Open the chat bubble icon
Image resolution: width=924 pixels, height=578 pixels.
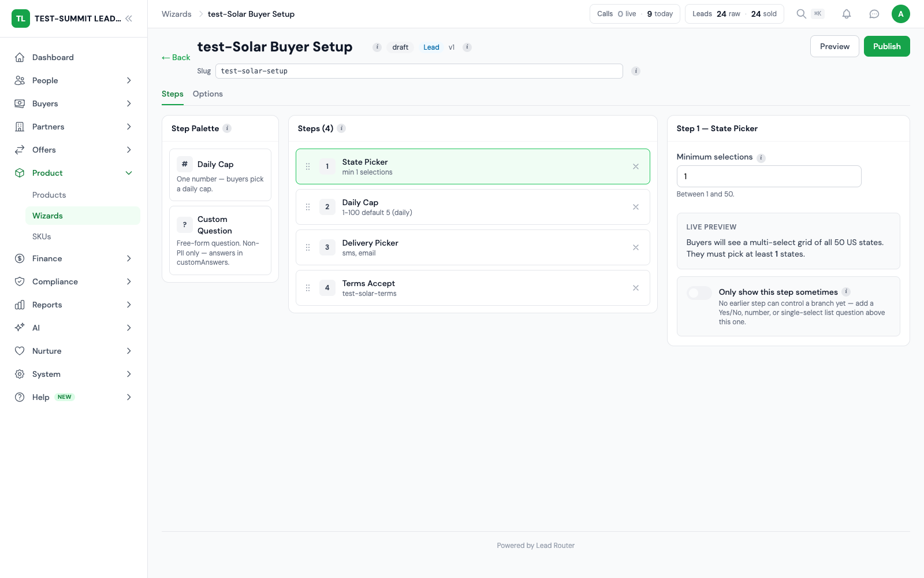(874, 14)
